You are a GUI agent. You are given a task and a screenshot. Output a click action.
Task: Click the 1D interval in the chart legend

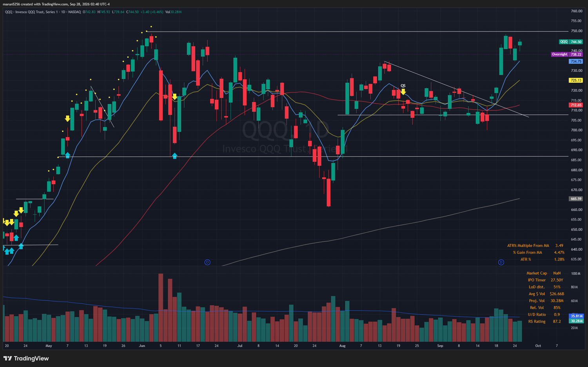[63, 12]
